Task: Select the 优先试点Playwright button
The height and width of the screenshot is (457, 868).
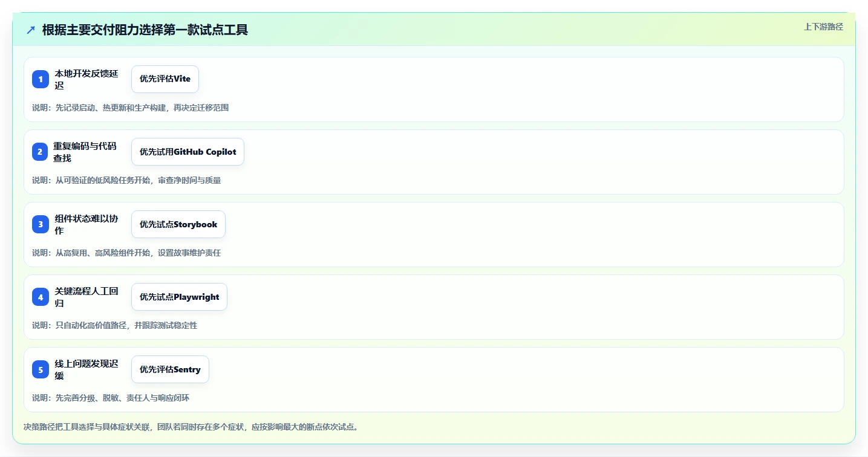Action: (x=179, y=297)
